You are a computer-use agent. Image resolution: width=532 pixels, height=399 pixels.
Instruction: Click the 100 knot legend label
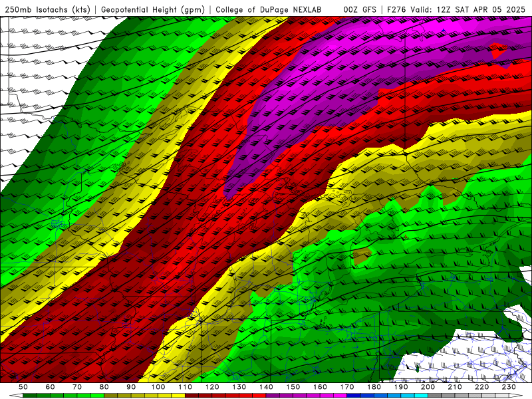click(158, 387)
